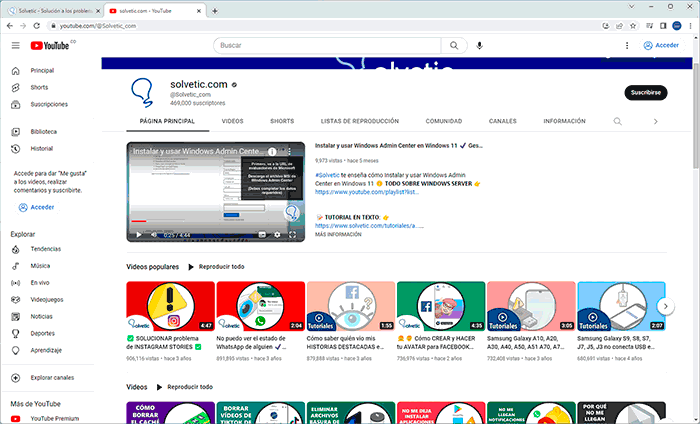Click the channel search magnifier icon
The height and width of the screenshot is (424, 700).
(x=617, y=121)
